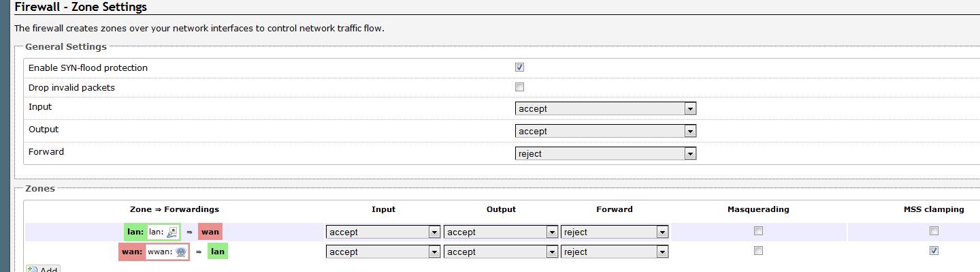Image resolution: width=980 pixels, height=272 pixels.
Task: Click the wwan wireless interface icon
Action: click(180, 252)
